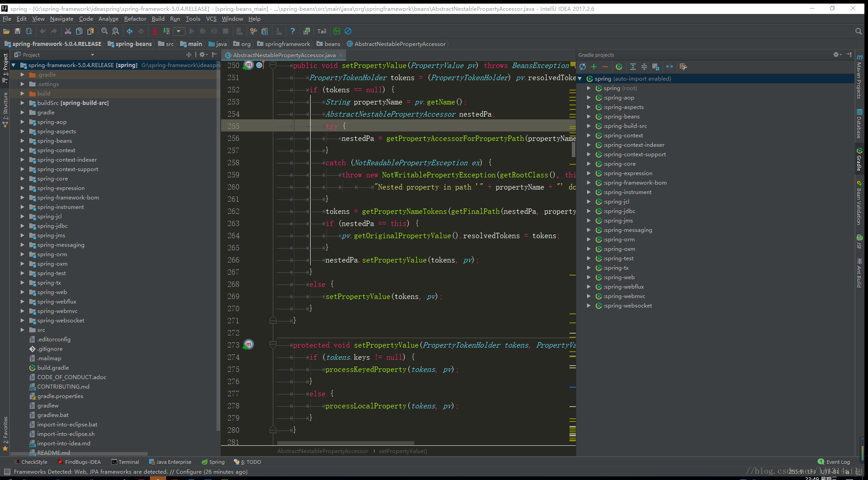This screenshot has height=480, width=868.
Task: Close the AbstractNestablePropertyAccessor.java tab
Action: (x=341, y=55)
